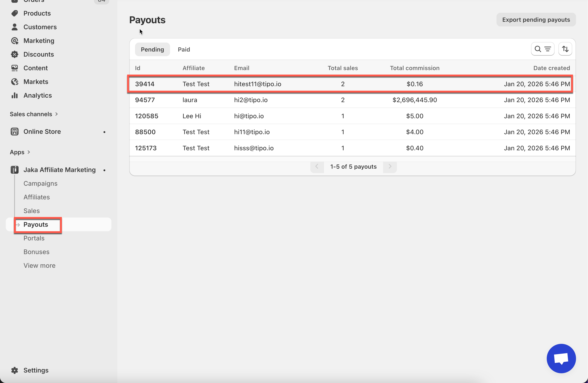This screenshot has height=383, width=588.
Task: Click the Products tag icon
Action: (15, 13)
